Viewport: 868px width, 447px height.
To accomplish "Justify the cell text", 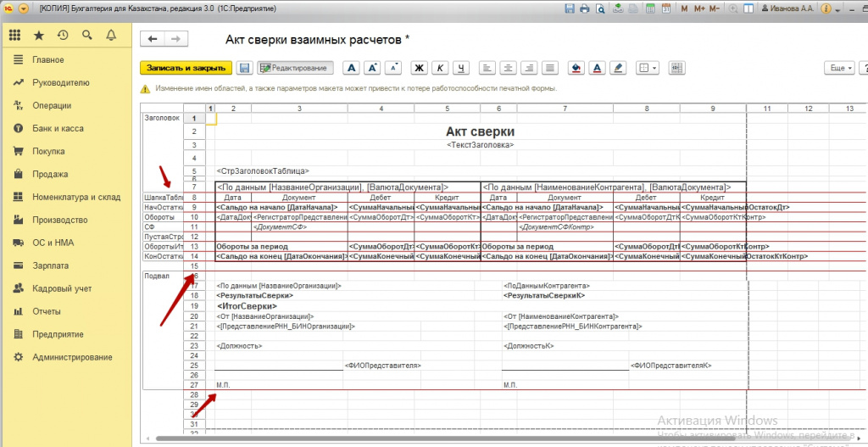I will (x=549, y=68).
